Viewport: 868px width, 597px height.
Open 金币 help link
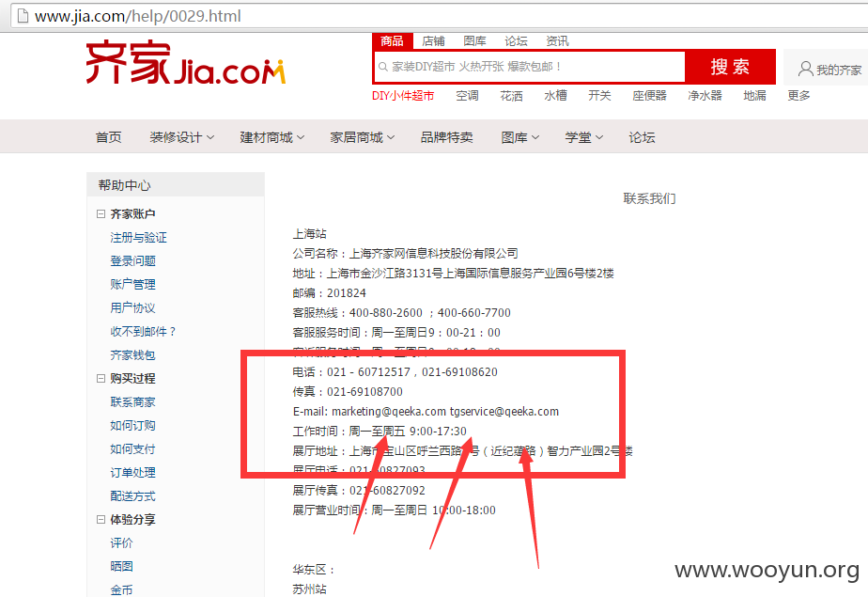point(121,589)
